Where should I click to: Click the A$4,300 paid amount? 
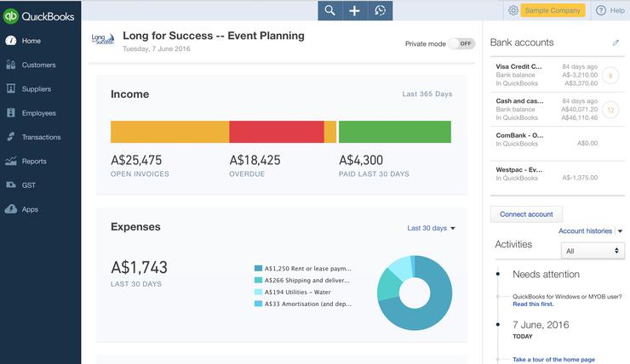361,160
